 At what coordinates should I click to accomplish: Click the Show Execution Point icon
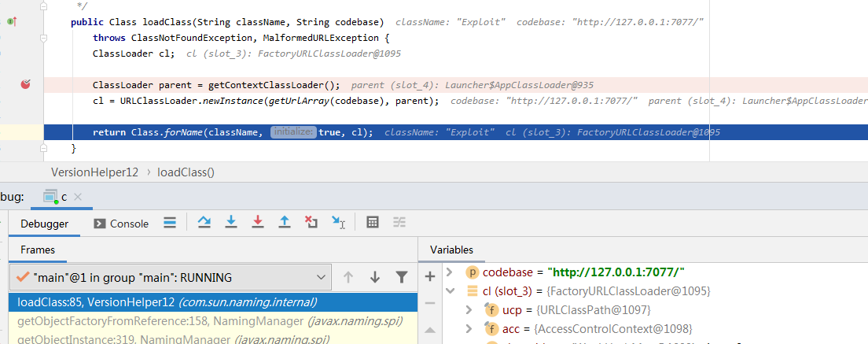170,223
